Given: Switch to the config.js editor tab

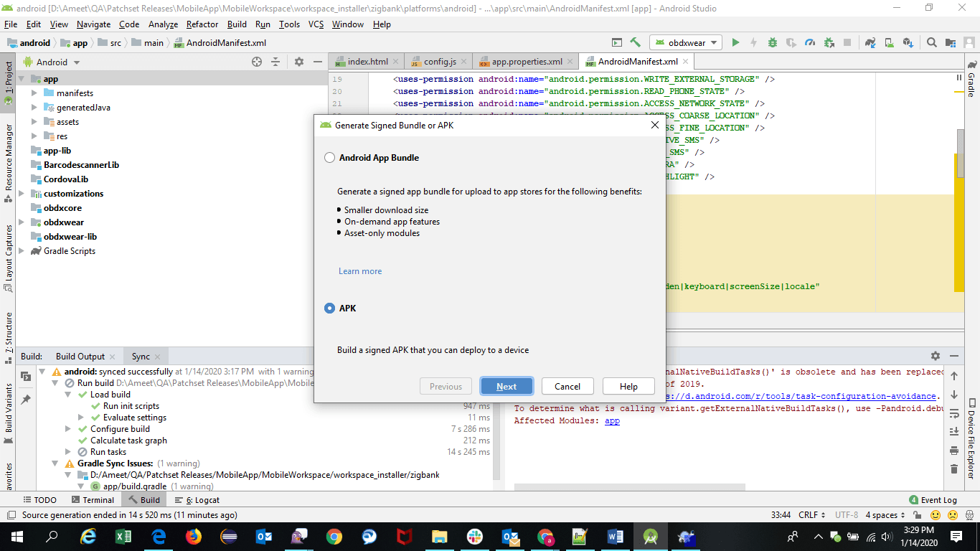Looking at the screenshot, I should click(x=439, y=62).
